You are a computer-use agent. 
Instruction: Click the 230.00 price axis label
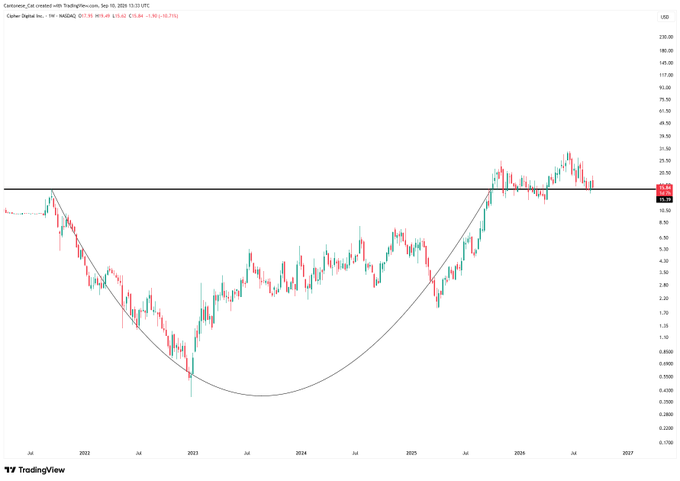666,37
